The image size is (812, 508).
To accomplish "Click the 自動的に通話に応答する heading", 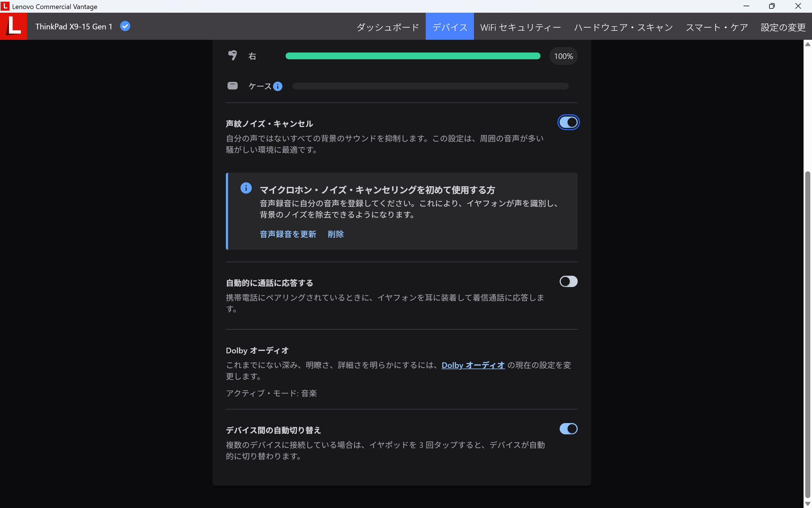I will coord(270,283).
